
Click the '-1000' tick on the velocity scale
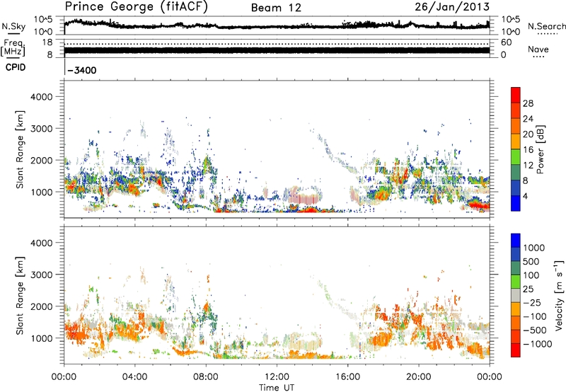tap(537, 344)
